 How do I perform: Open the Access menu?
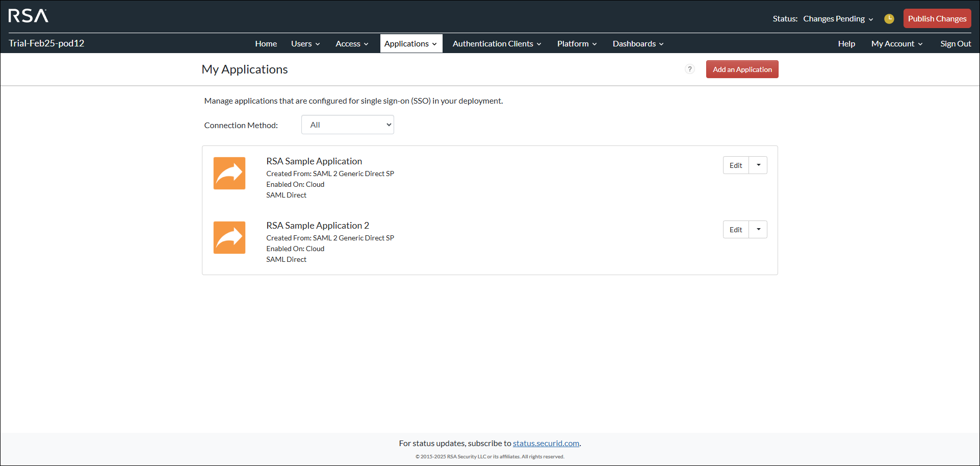click(x=352, y=44)
